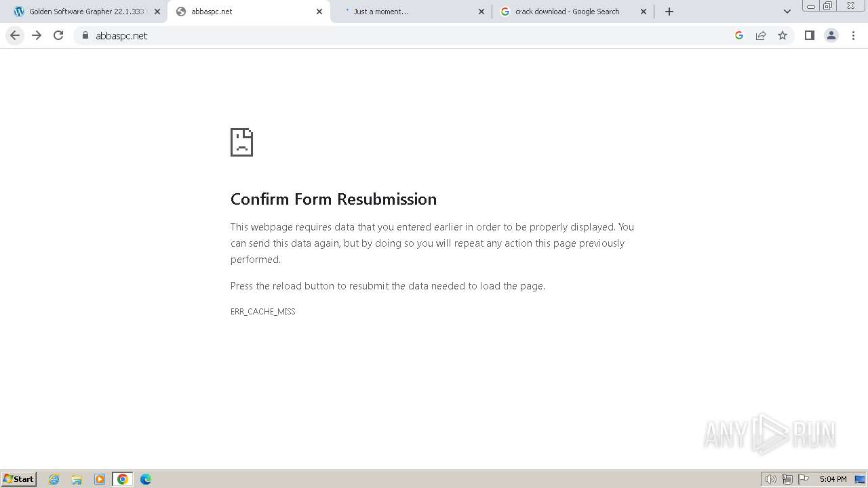Open the Action Center flag icon

[x=804, y=479]
